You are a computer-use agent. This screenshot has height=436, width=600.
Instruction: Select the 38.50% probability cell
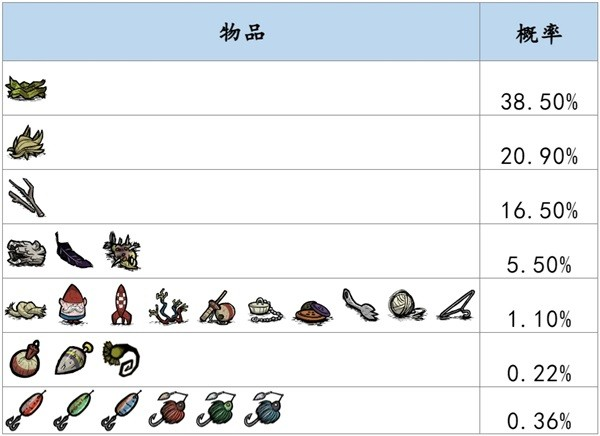[539, 88]
